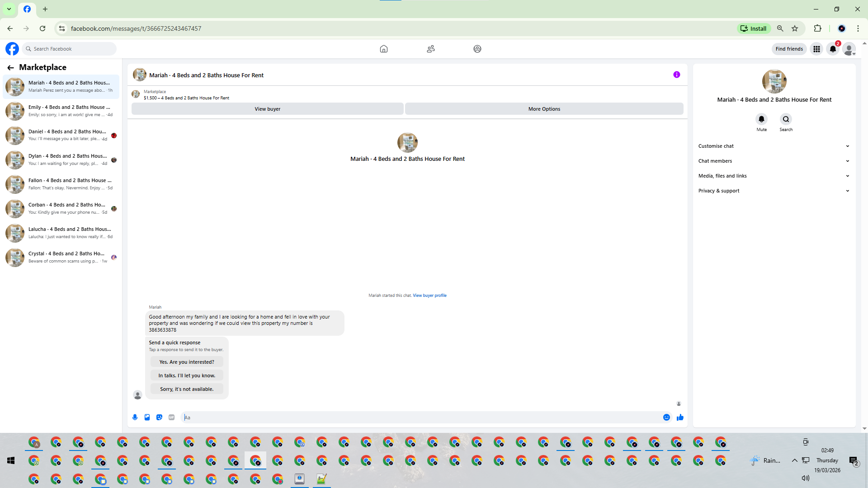Send a thumbs-up like
868x488 pixels.
(x=680, y=418)
